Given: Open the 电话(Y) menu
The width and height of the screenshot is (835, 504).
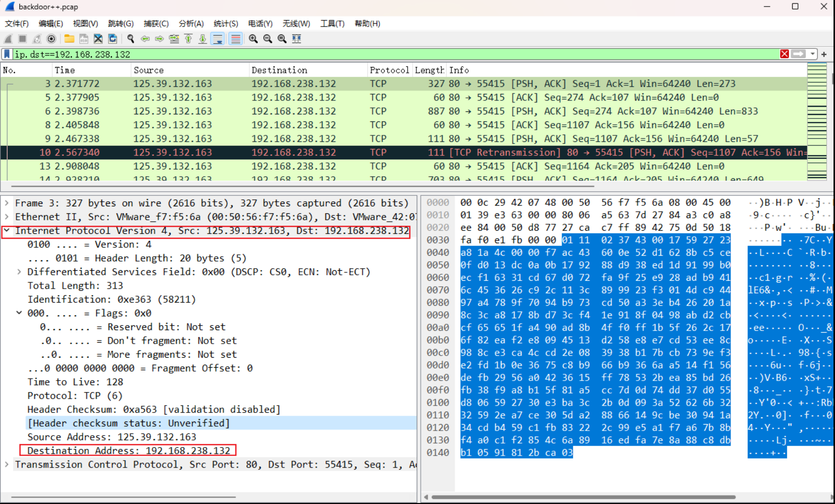Looking at the screenshot, I should 260,23.
